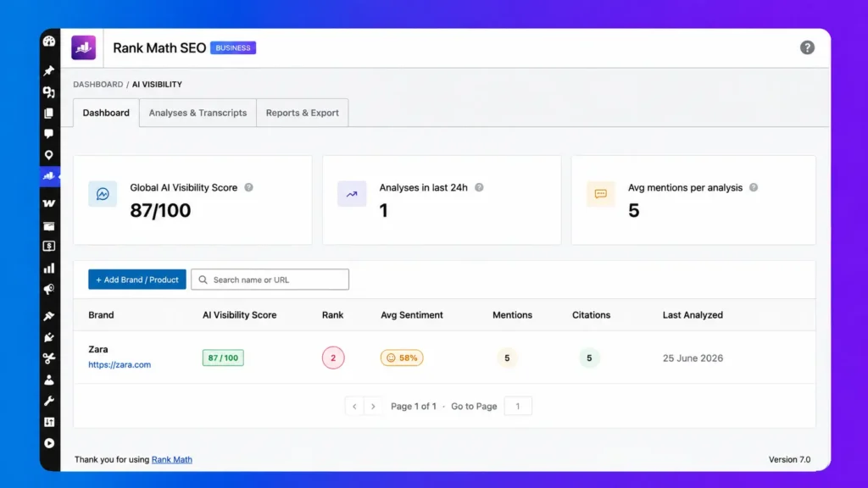Open the Reports & Export tab
868x488 pixels.
303,113
